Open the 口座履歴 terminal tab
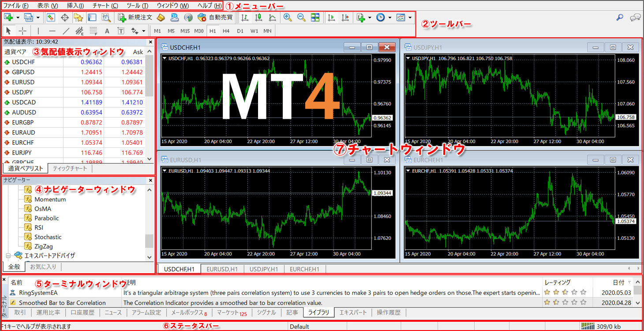 [82, 312]
